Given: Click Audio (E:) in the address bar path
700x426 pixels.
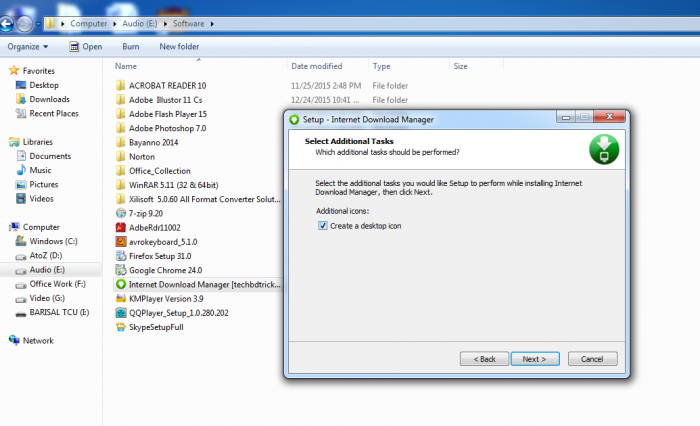Looking at the screenshot, I should pos(140,24).
